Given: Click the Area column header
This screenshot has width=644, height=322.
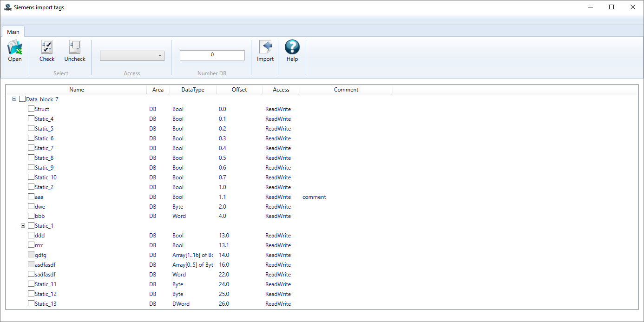Looking at the screenshot, I should click(x=158, y=90).
